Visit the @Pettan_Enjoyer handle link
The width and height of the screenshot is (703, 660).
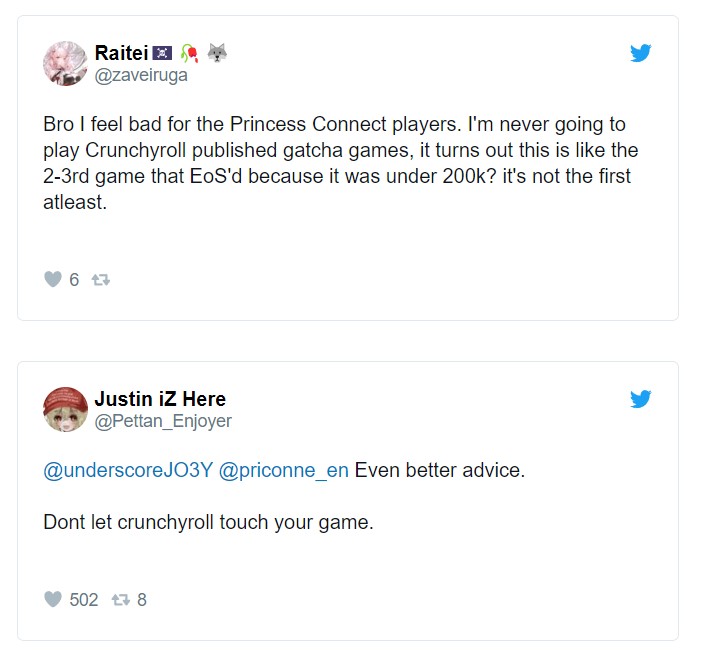click(x=163, y=421)
